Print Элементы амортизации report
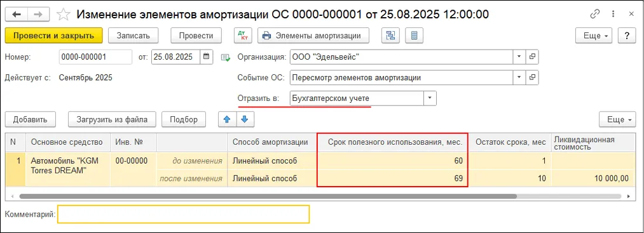644x233 pixels. pos(313,36)
